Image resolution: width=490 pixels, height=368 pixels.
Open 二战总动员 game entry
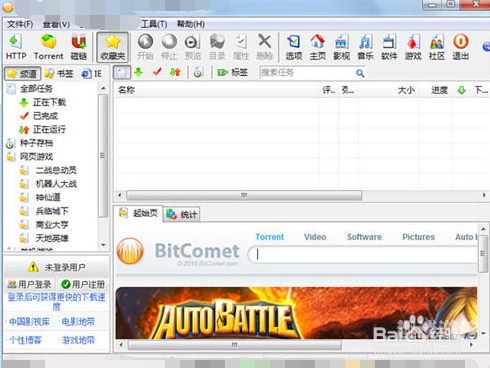(x=56, y=170)
